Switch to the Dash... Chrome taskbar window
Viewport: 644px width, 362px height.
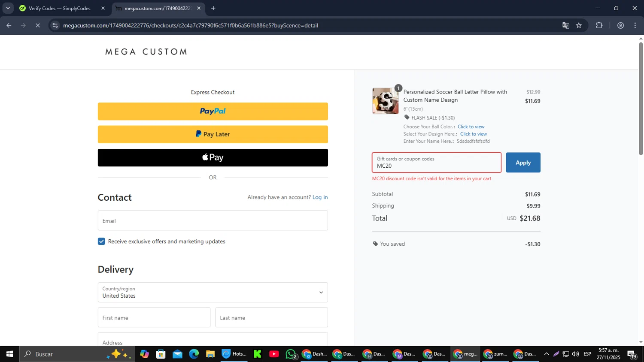coord(314,354)
